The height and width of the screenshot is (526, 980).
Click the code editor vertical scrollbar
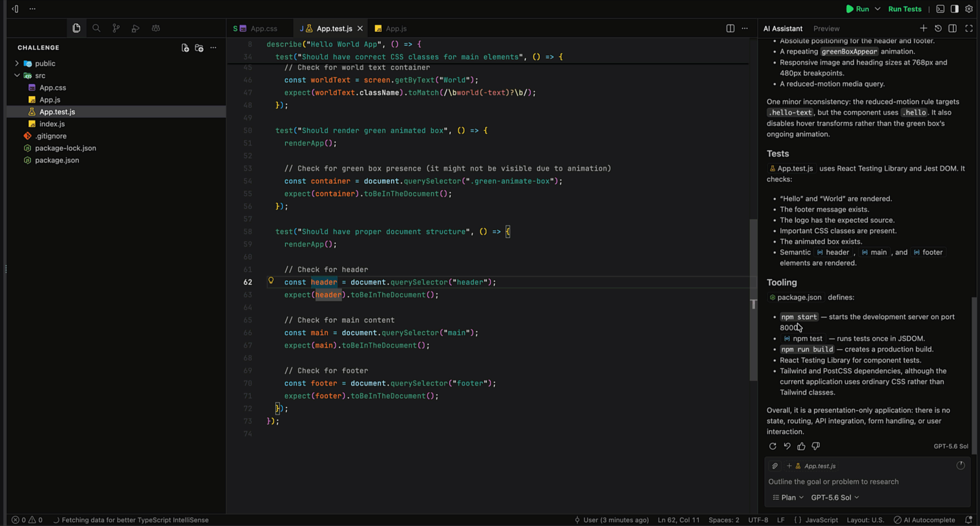(x=753, y=300)
